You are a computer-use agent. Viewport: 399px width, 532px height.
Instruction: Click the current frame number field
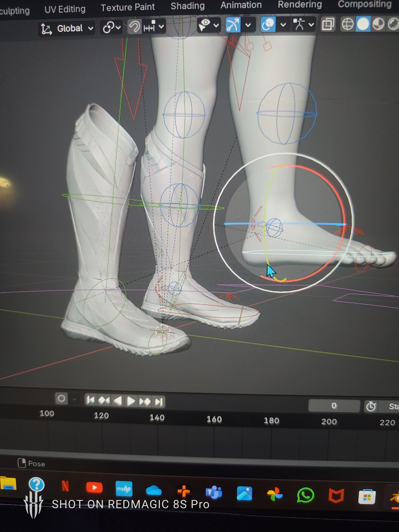[x=334, y=406]
